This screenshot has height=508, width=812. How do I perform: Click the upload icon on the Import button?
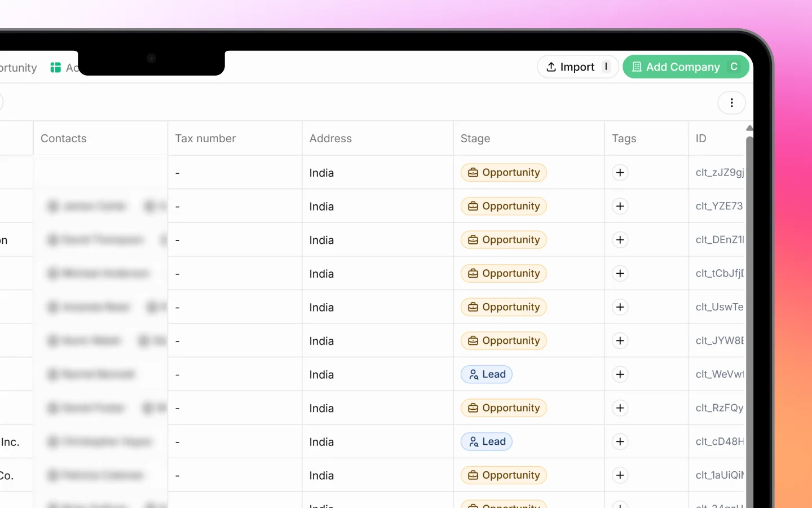(551, 67)
